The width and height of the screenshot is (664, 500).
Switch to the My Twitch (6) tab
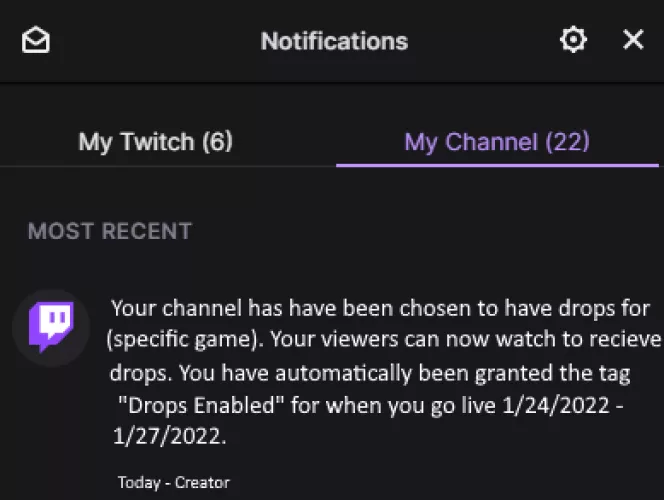[155, 142]
